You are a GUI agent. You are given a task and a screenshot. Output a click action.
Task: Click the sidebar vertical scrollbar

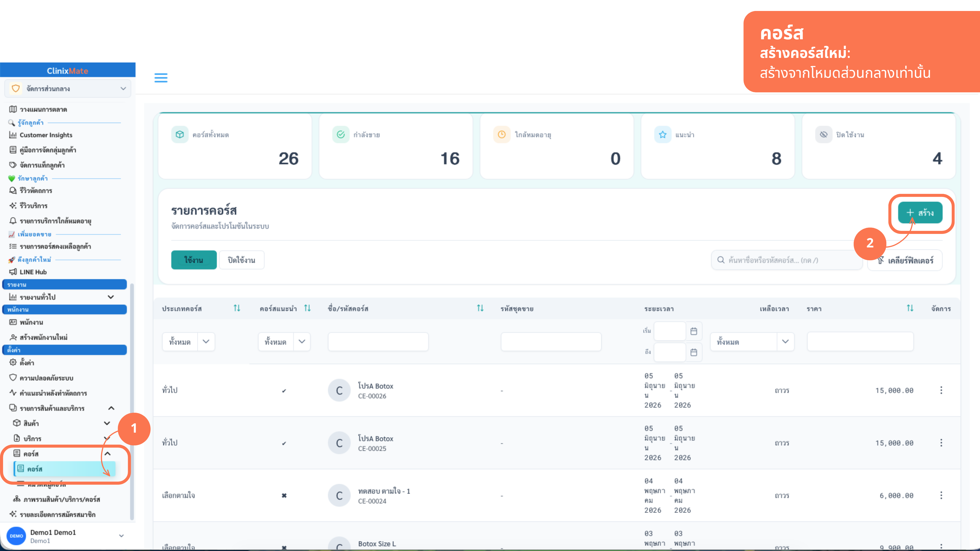(132, 401)
